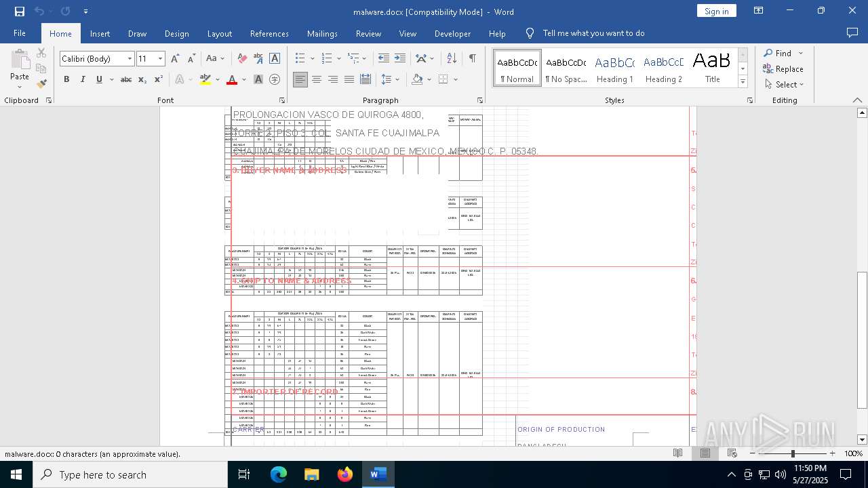
Task: Open Numbering list dropdown
Action: [x=338, y=59]
